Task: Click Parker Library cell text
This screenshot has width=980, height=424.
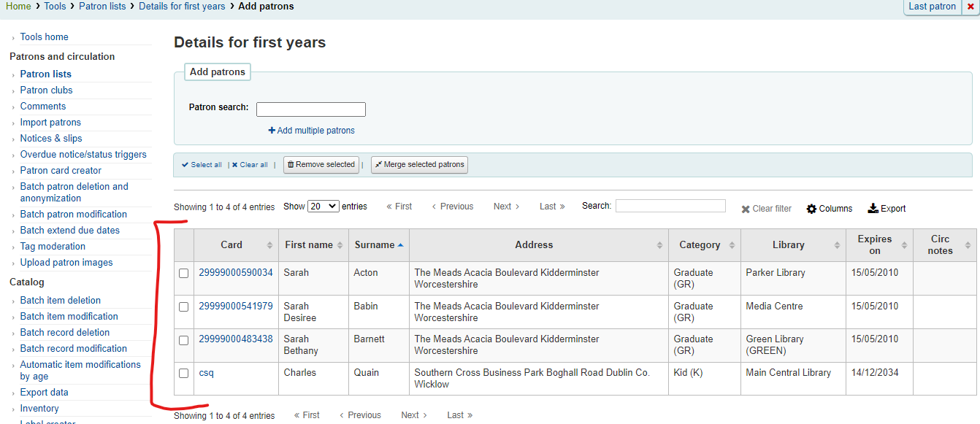Action: coord(776,273)
